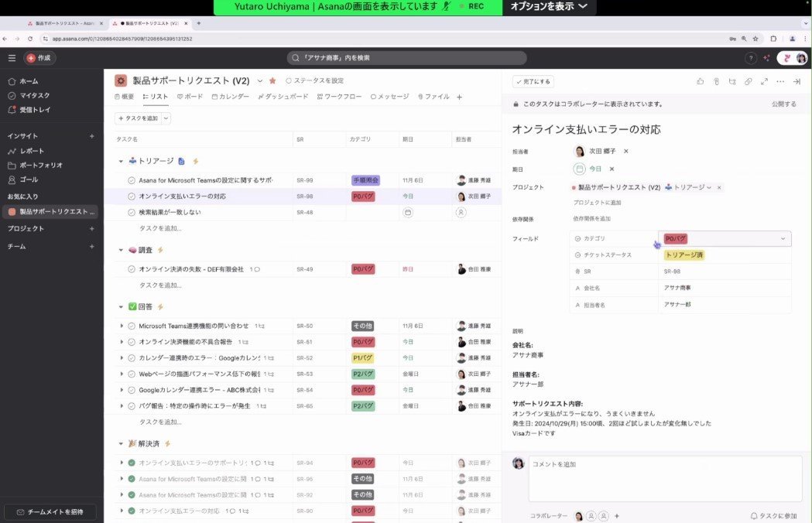812x523 pixels.
Task: Click the 作成 create button
Action: click(40, 58)
